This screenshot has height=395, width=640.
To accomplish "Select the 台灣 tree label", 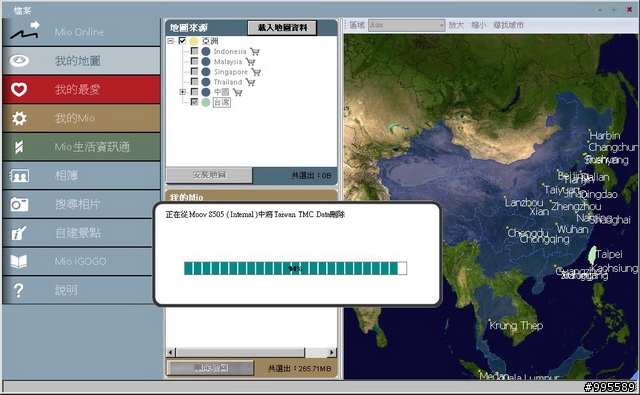I will pyautogui.click(x=222, y=102).
